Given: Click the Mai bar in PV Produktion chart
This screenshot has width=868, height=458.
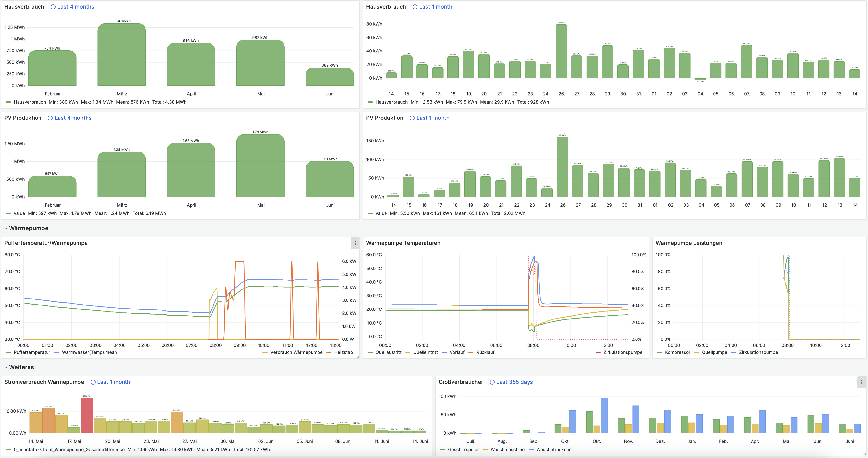Looking at the screenshot, I should pos(260,166).
